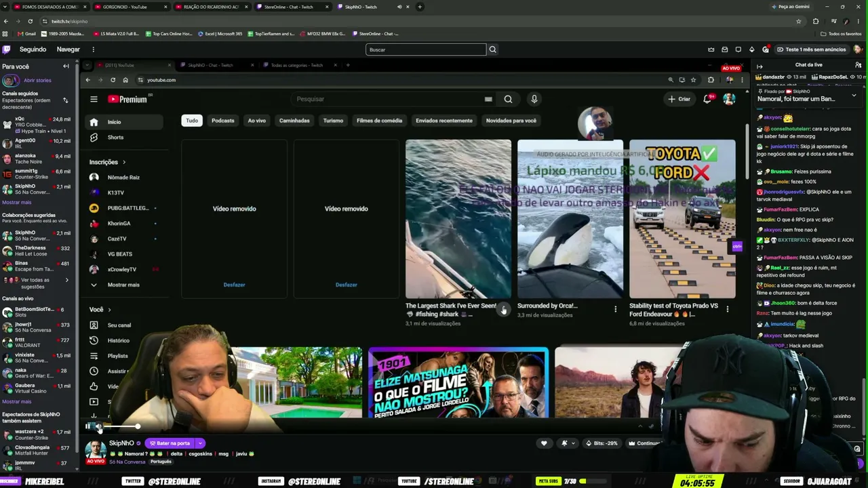
Task: Collapse the live chat panel arrow
Action: (759, 66)
